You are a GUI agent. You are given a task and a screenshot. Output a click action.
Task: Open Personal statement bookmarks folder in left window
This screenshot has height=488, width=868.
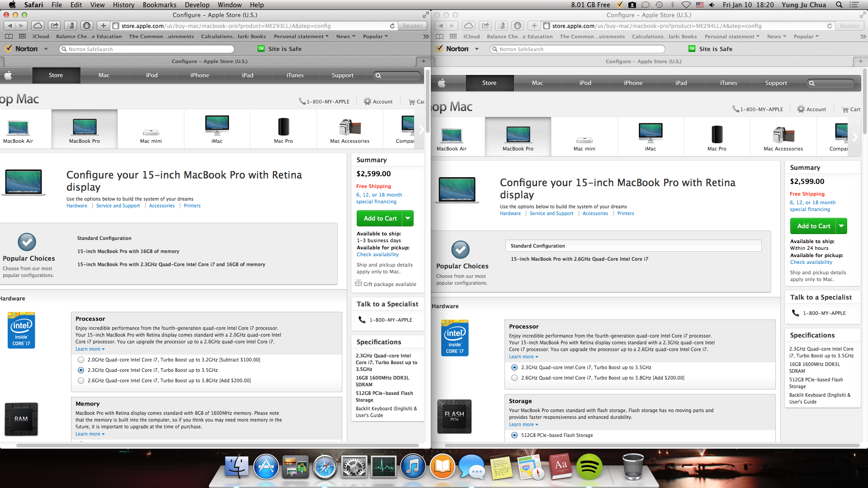301,37
